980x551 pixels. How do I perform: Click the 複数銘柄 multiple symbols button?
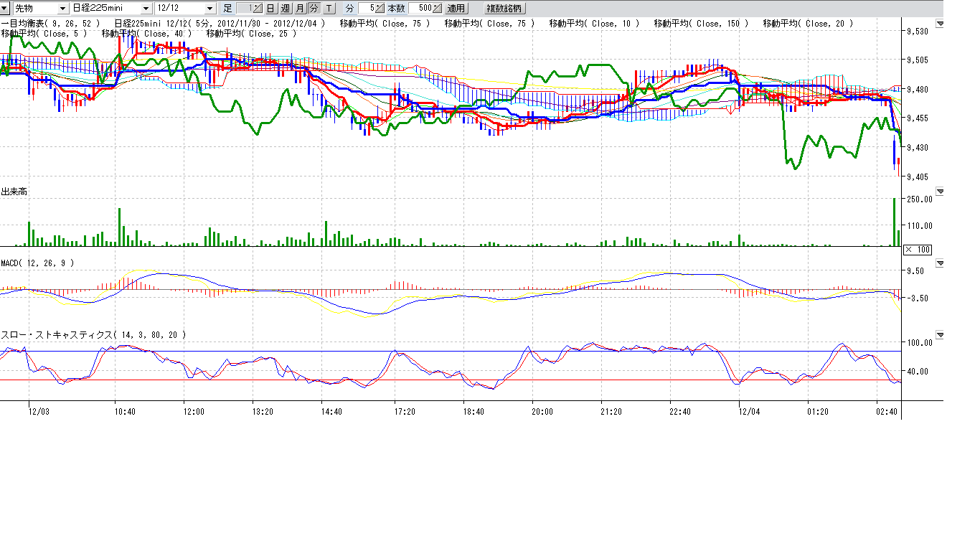[505, 9]
